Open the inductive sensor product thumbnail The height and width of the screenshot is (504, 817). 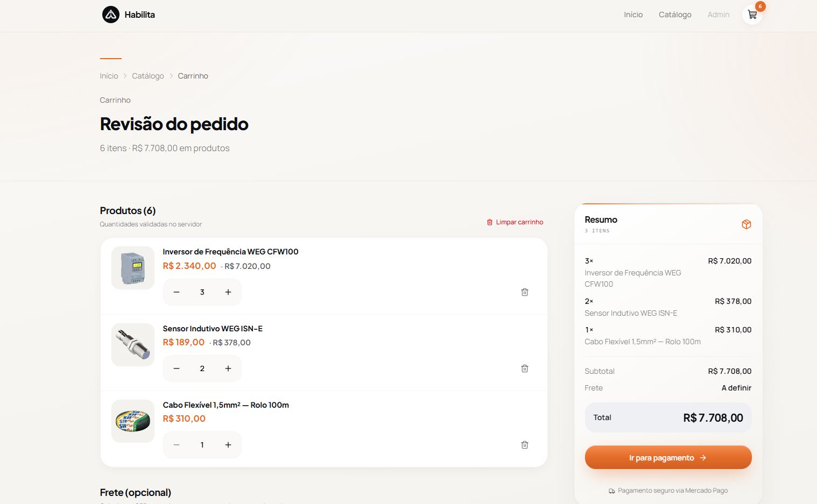coord(133,345)
